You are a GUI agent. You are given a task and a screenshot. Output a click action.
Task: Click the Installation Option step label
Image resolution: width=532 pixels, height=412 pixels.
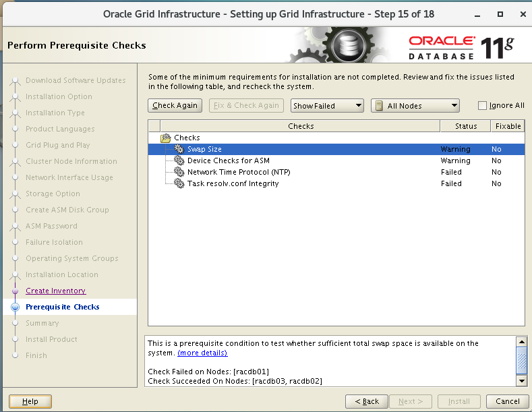(x=59, y=96)
